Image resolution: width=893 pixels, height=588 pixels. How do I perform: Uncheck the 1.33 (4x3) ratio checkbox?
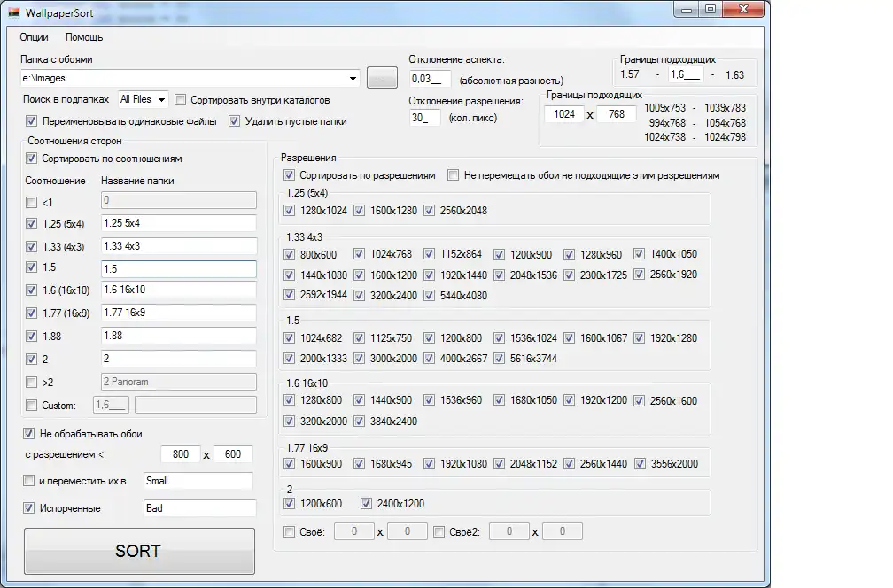[x=31, y=246]
